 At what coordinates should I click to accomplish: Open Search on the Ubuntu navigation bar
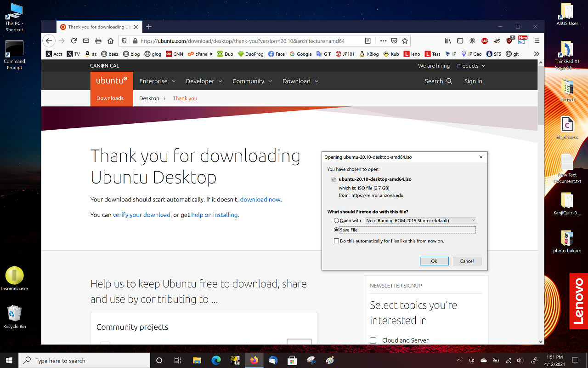(x=438, y=81)
